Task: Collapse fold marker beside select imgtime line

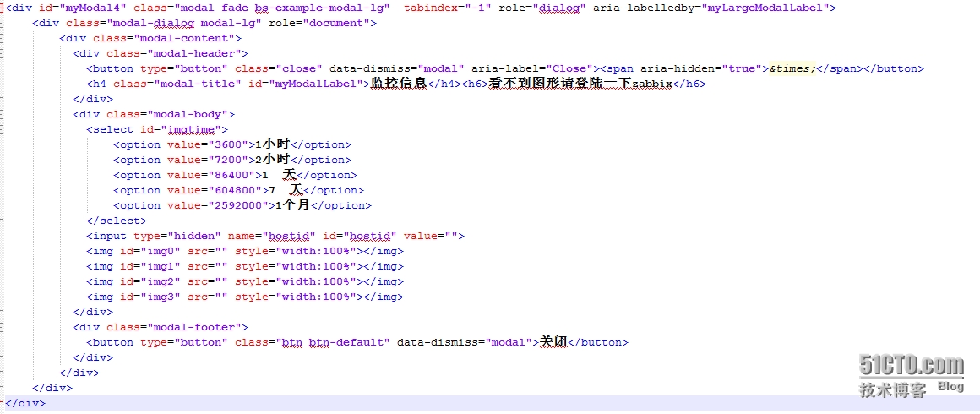Action: click(x=2, y=129)
